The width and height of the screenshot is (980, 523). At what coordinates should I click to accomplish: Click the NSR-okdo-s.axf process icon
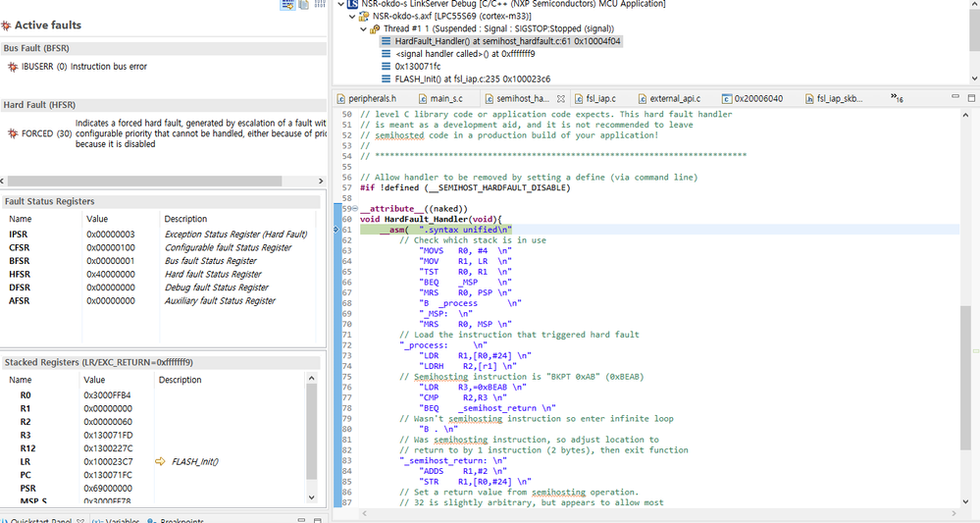click(364, 17)
